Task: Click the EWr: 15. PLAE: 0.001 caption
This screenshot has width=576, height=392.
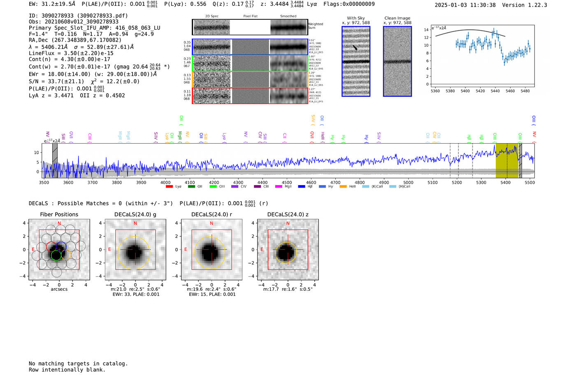Action: 212,294
